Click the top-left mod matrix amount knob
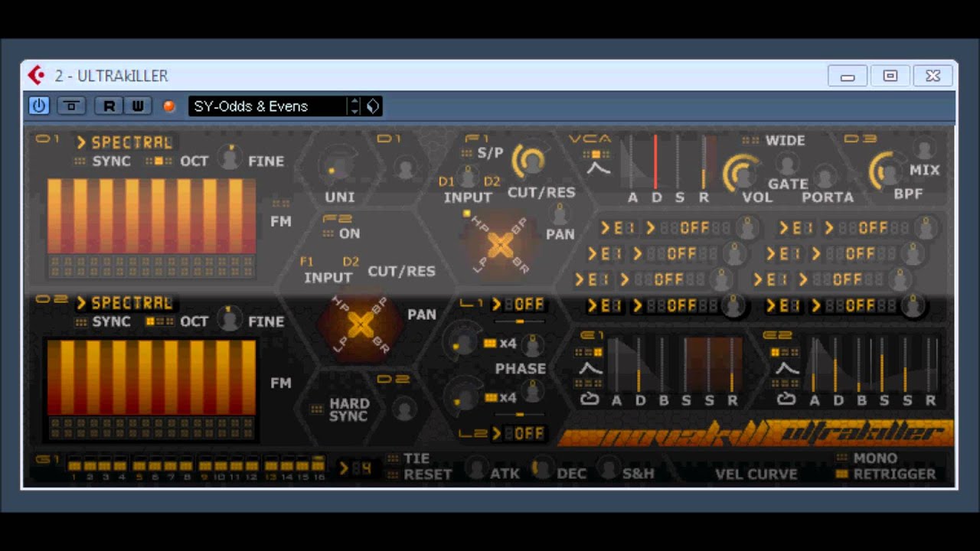 point(747,228)
